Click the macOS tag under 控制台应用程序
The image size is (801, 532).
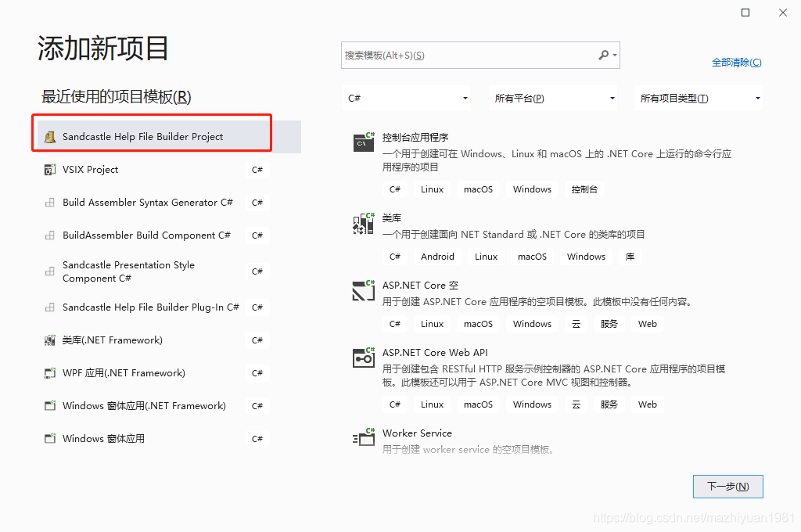tap(478, 189)
